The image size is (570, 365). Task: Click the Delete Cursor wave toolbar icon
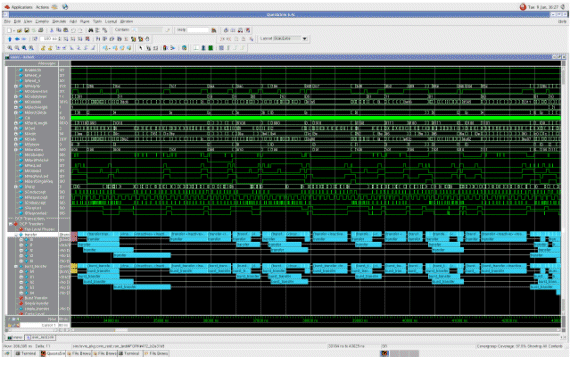coord(50,48)
